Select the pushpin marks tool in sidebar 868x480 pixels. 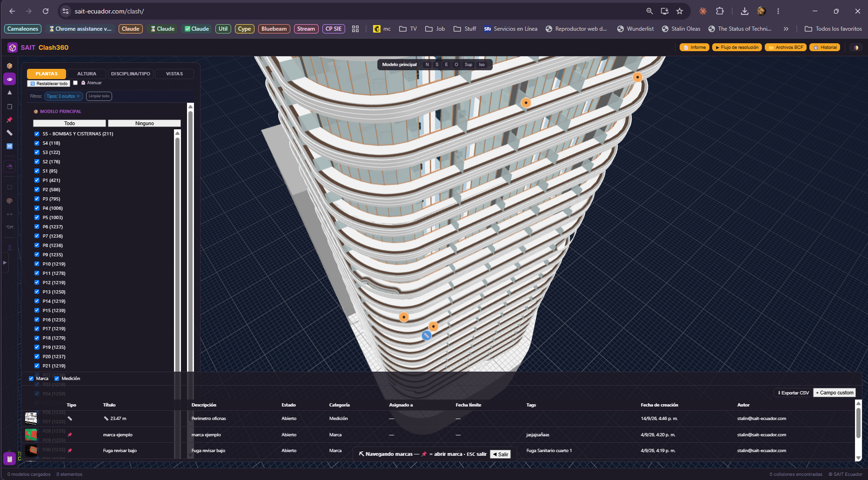coord(9,120)
